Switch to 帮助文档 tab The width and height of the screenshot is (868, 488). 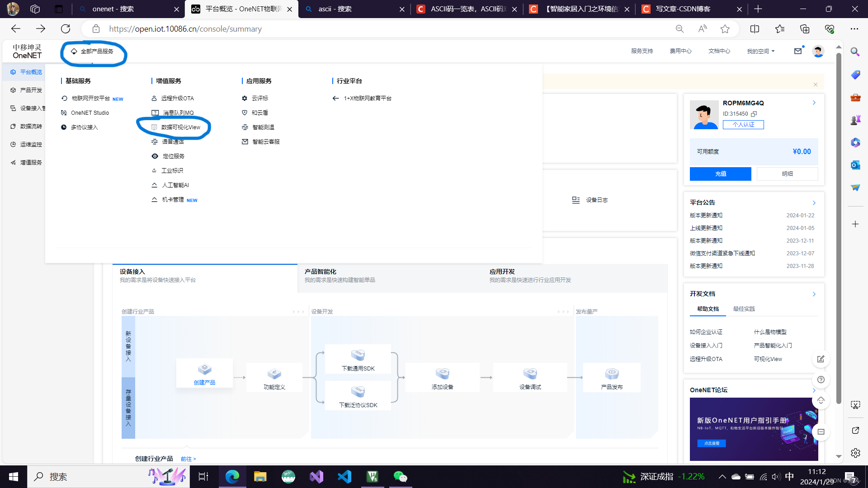click(708, 309)
